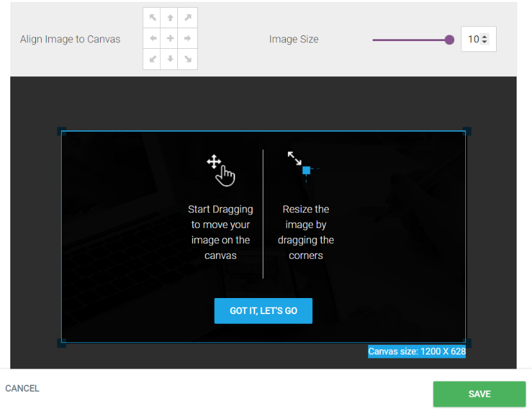Click the Canvas size: 1200 X 628 label
Viewport: 532px width, 413px height.
(417, 351)
